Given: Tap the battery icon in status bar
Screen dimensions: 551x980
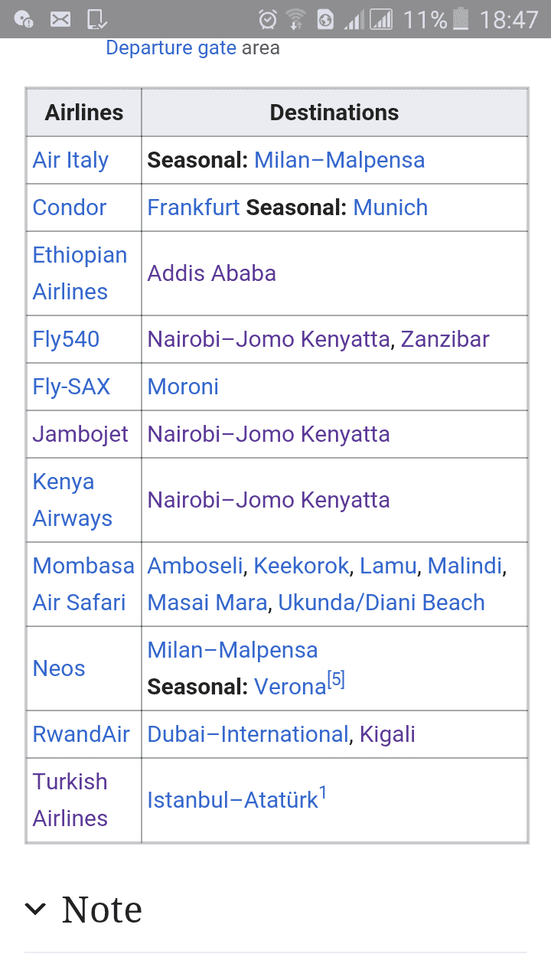Looking at the screenshot, I should click(461, 19).
